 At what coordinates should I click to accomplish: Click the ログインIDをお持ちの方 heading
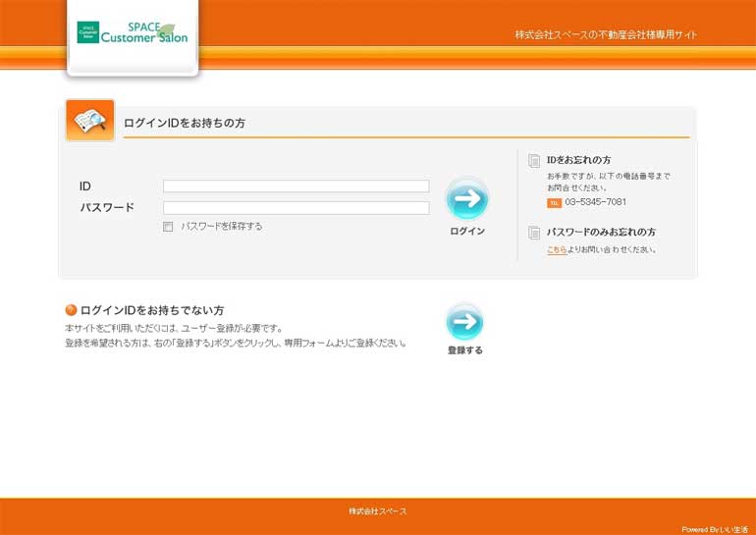(x=185, y=123)
